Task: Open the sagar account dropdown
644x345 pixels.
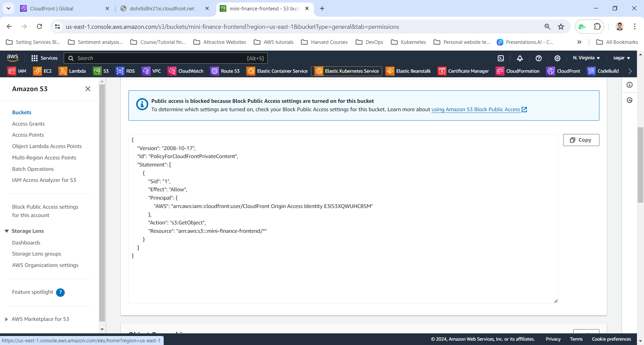Action: point(621,58)
